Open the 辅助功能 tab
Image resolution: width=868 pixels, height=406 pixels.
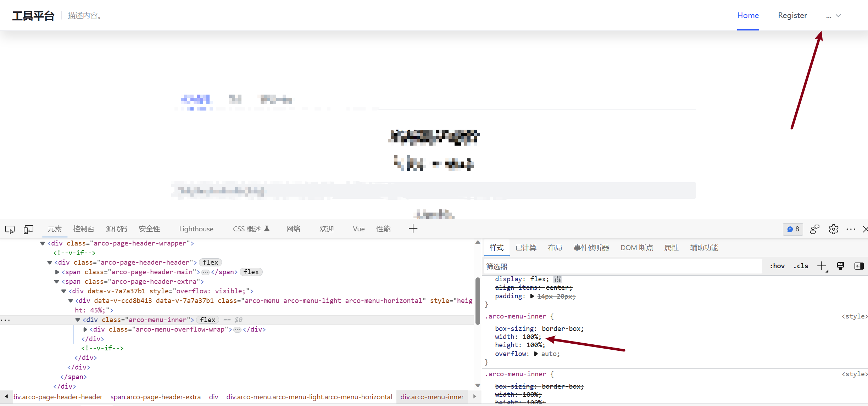pos(704,248)
